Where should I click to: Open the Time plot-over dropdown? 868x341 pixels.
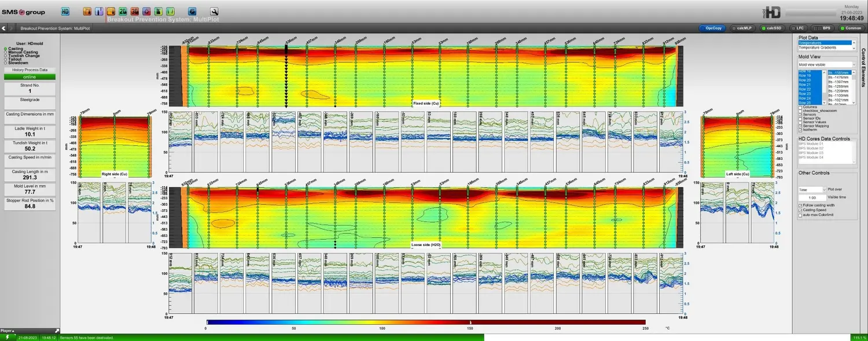point(812,189)
